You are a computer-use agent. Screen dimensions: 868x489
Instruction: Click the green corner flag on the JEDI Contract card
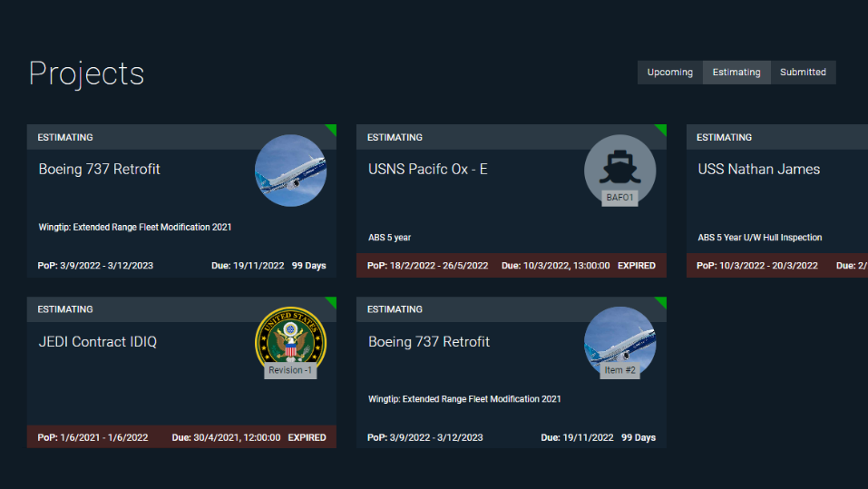331,302
